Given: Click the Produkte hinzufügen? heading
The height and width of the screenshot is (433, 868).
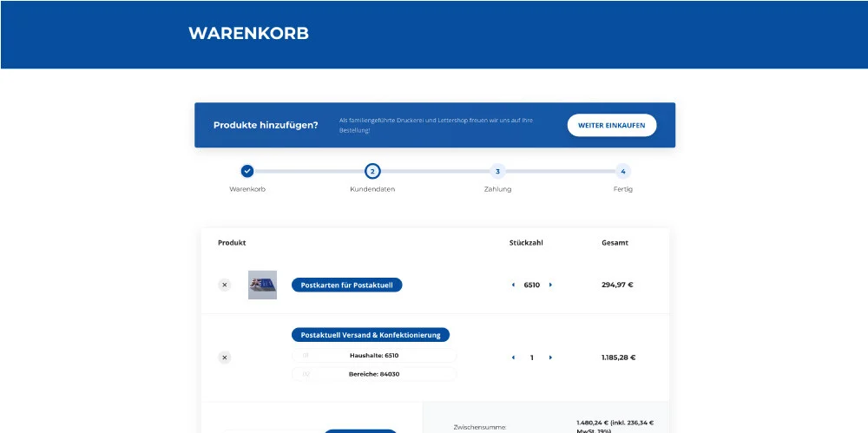Looking at the screenshot, I should point(266,125).
